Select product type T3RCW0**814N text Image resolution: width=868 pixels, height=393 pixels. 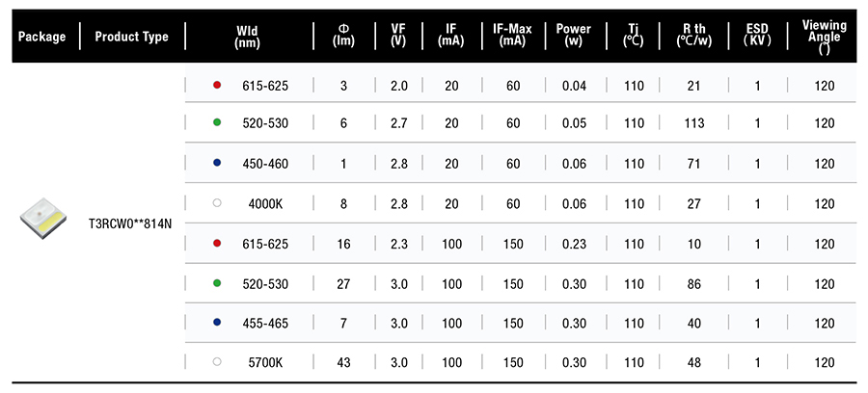click(129, 224)
